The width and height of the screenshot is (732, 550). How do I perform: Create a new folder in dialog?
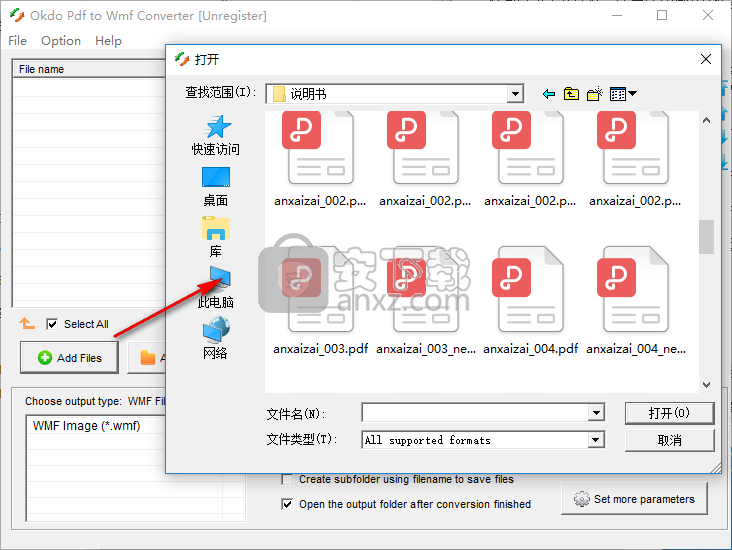[x=594, y=94]
